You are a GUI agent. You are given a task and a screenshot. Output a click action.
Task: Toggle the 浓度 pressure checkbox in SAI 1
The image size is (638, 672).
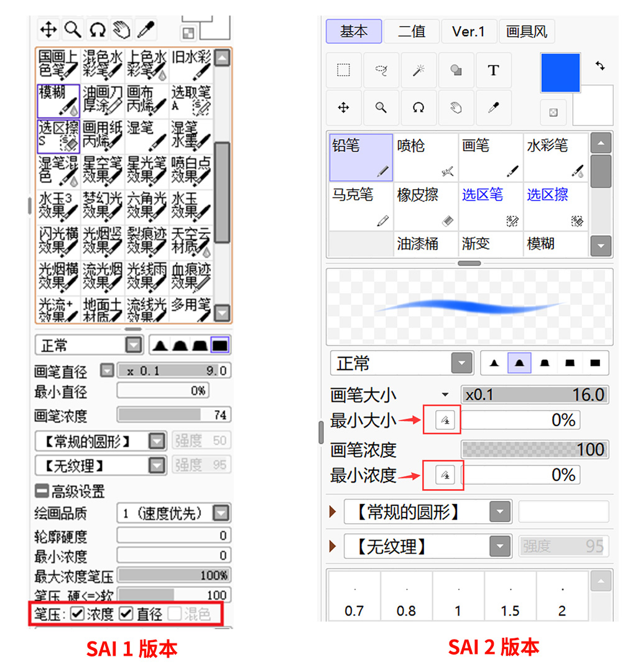pos(77,614)
